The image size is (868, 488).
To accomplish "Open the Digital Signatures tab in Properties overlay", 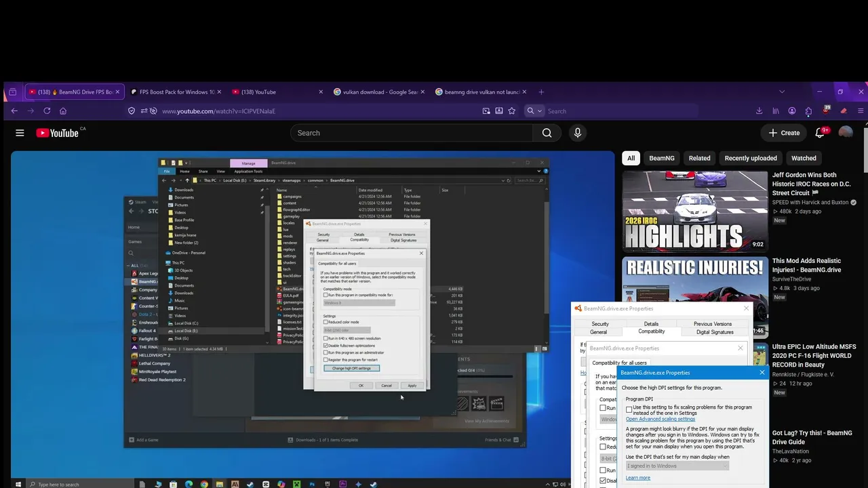I will coord(715,332).
